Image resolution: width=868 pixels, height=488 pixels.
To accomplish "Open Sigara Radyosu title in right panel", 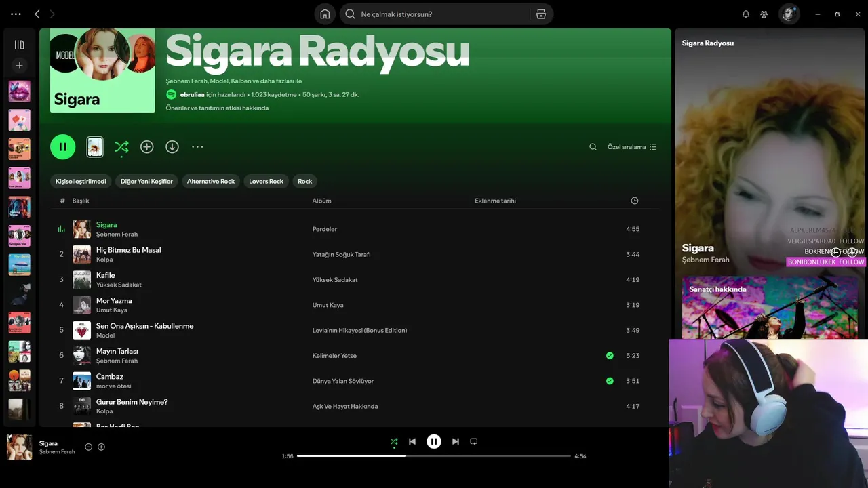I will click(707, 43).
